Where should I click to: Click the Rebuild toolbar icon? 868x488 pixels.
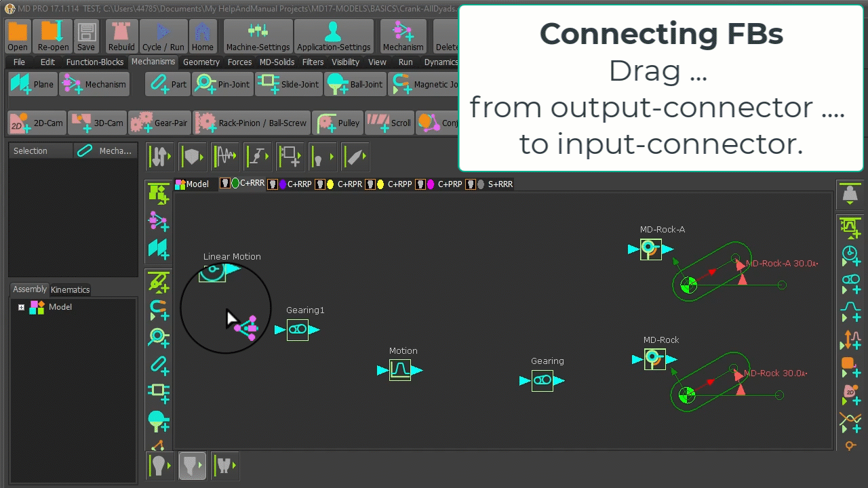coord(121,36)
